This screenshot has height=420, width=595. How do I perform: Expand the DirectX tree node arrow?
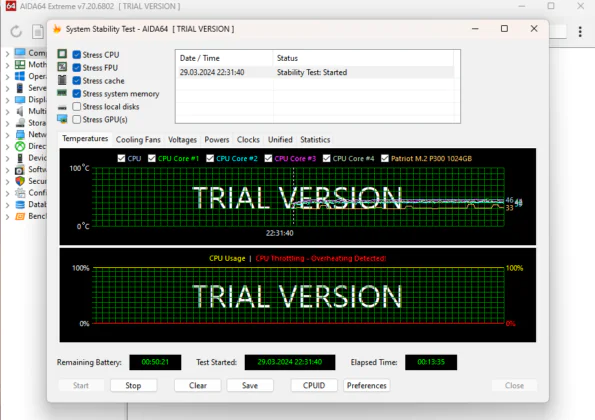[x=7, y=147]
